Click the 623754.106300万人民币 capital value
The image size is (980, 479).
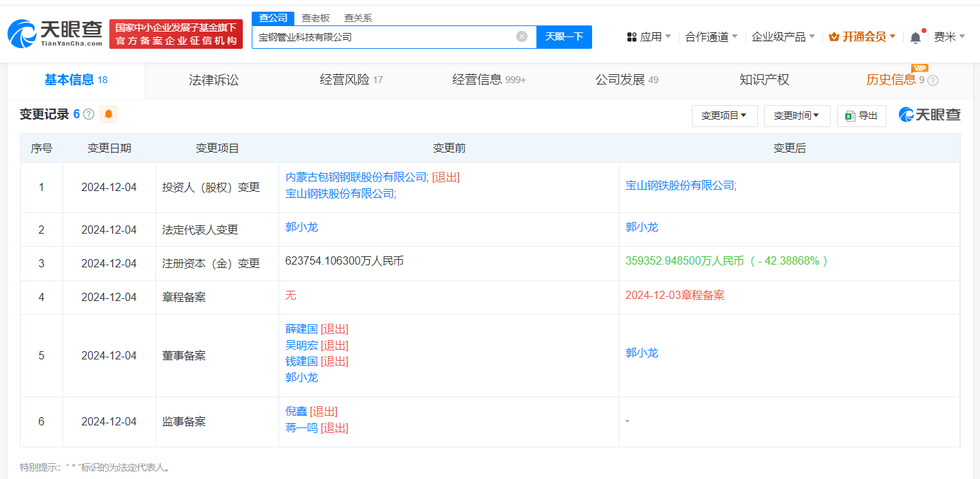tap(345, 261)
